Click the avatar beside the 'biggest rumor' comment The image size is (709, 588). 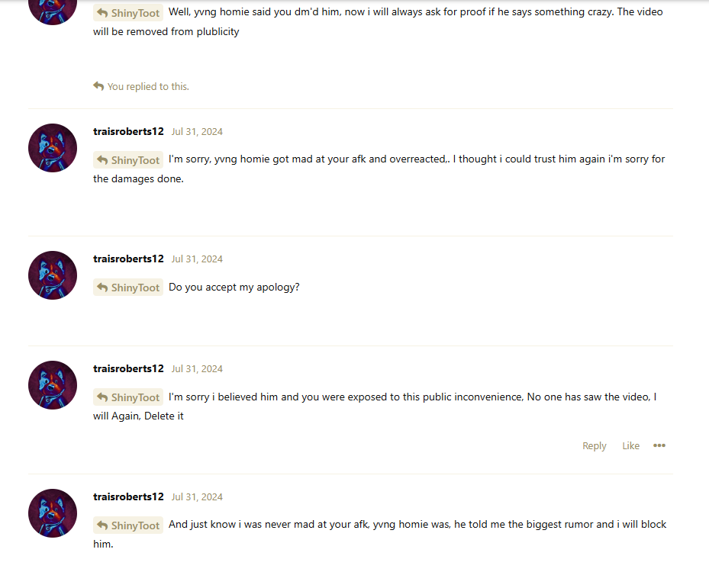coord(53,513)
